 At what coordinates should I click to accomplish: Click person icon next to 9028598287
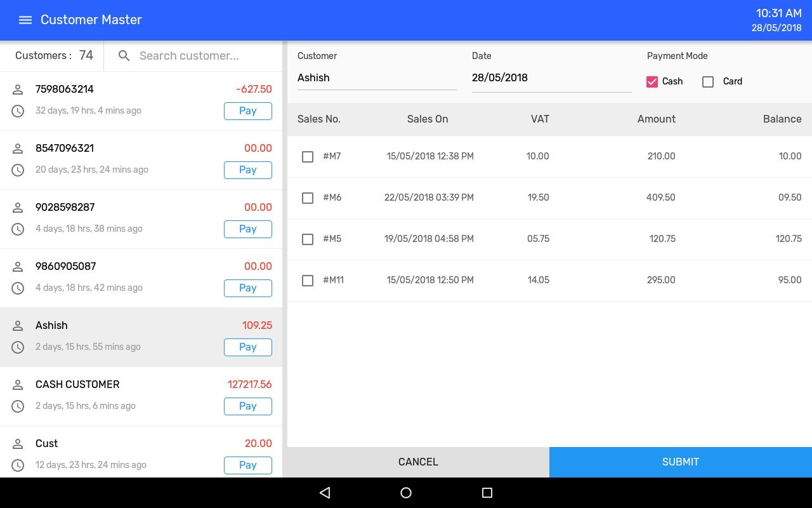[18, 208]
